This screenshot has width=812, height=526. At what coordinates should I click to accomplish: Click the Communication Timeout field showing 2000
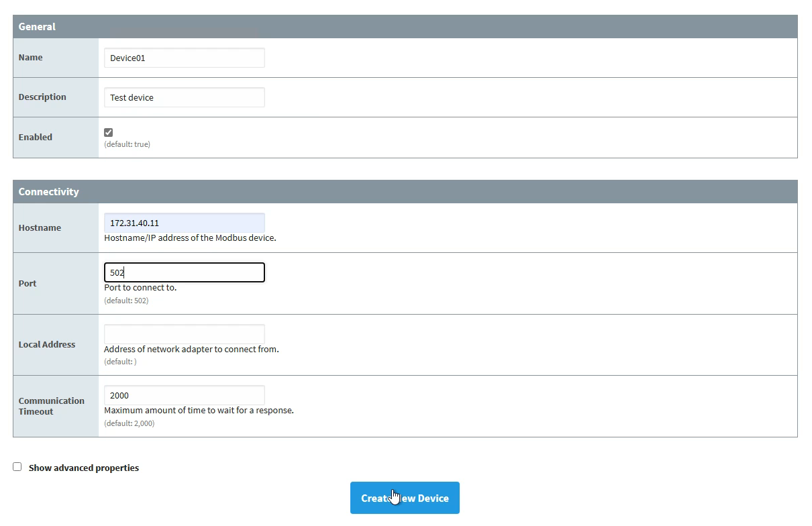[x=184, y=394]
